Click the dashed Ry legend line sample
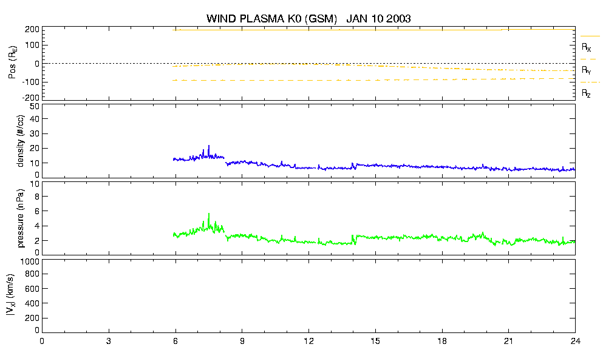 coord(590,59)
